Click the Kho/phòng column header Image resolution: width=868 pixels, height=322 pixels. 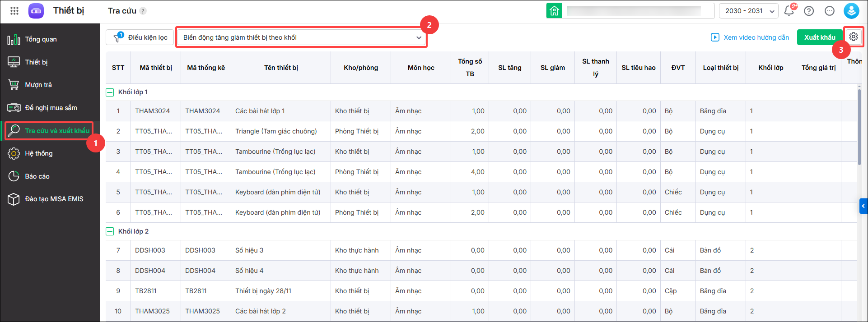point(361,68)
